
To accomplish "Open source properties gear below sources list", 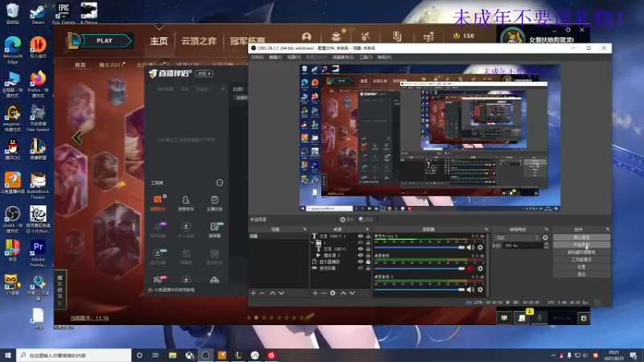I will coord(332,293).
